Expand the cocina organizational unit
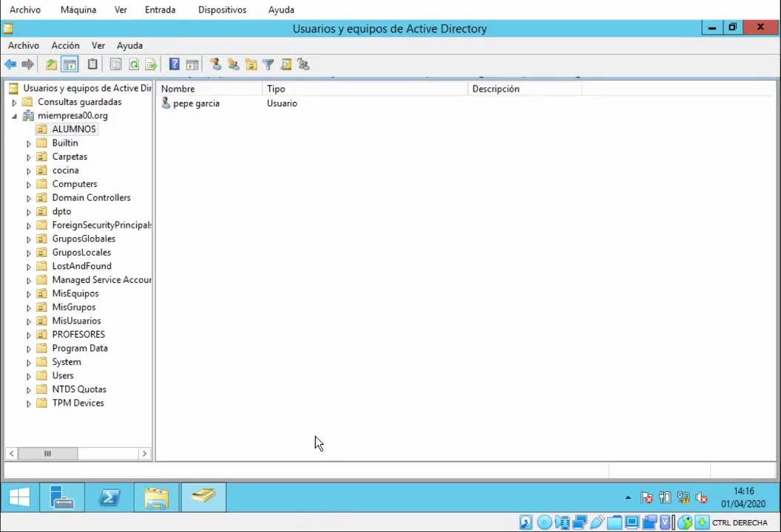 tap(28, 171)
